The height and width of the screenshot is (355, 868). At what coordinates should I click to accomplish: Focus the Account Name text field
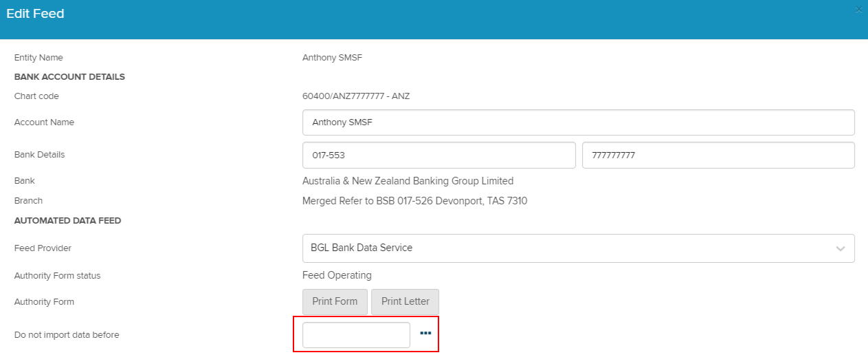pos(578,122)
